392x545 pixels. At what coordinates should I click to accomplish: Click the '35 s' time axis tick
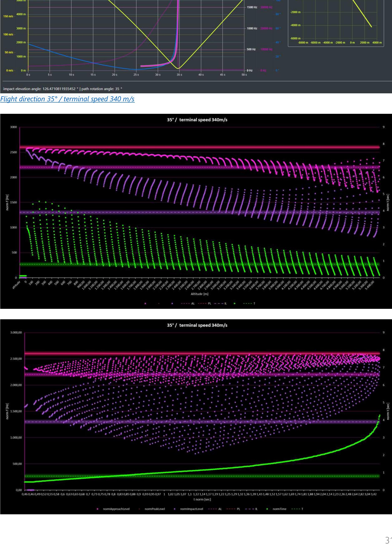click(x=179, y=75)
